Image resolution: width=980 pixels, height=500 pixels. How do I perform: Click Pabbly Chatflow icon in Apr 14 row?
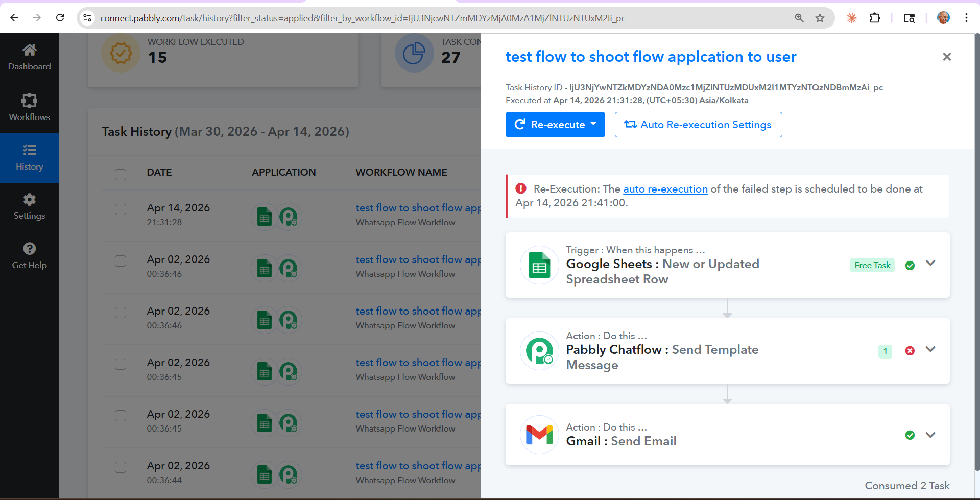289,217
